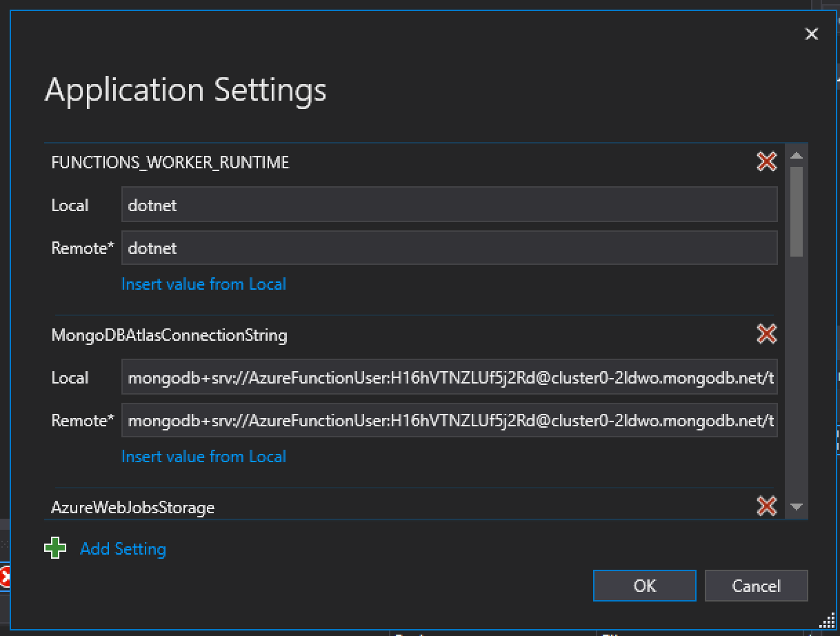
Task: Click the Remote MongoDB connection string field
Action: 449,421
